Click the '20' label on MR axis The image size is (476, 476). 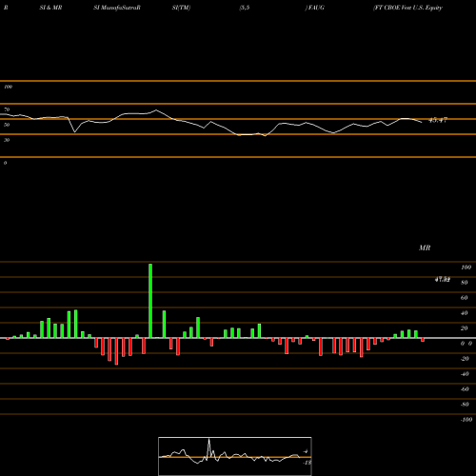pyautogui.click(x=465, y=328)
